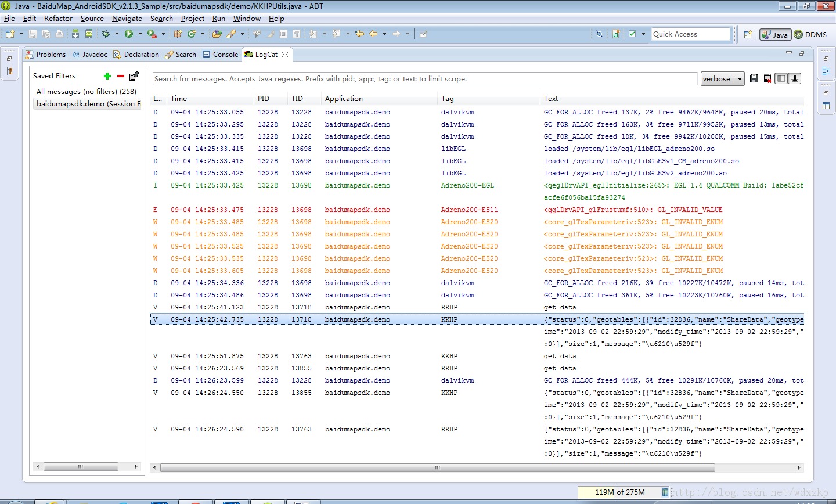Click the Save All toolbar icon
The width and height of the screenshot is (836, 504).
click(46, 34)
